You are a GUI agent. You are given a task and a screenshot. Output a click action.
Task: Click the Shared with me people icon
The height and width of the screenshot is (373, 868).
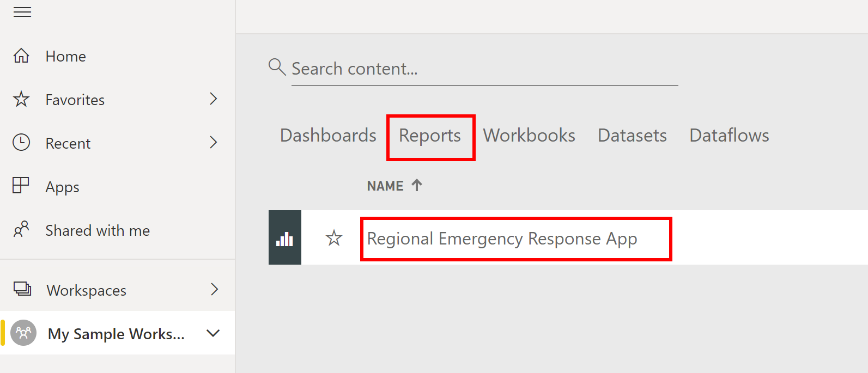coord(21,229)
